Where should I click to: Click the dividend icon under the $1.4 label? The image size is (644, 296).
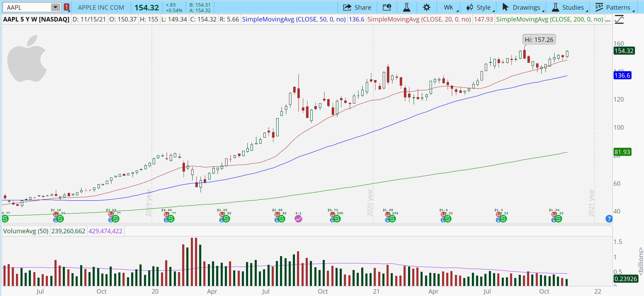(x=448, y=219)
